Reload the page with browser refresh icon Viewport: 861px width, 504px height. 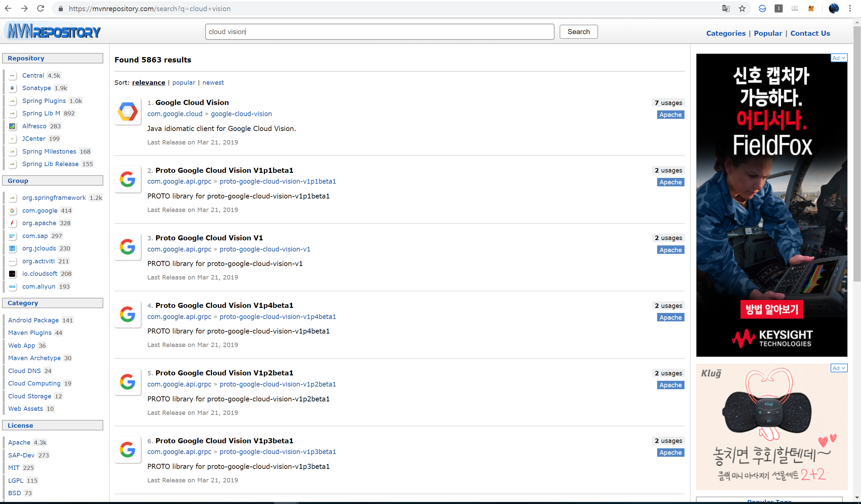[41, 8]
